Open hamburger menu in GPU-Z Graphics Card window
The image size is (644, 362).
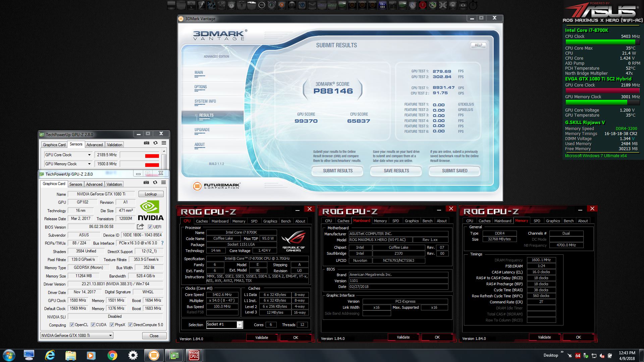163,182
